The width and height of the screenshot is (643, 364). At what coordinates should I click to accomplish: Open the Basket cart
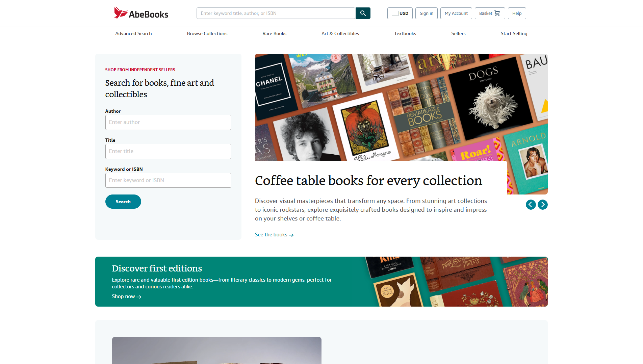[490, 13]
